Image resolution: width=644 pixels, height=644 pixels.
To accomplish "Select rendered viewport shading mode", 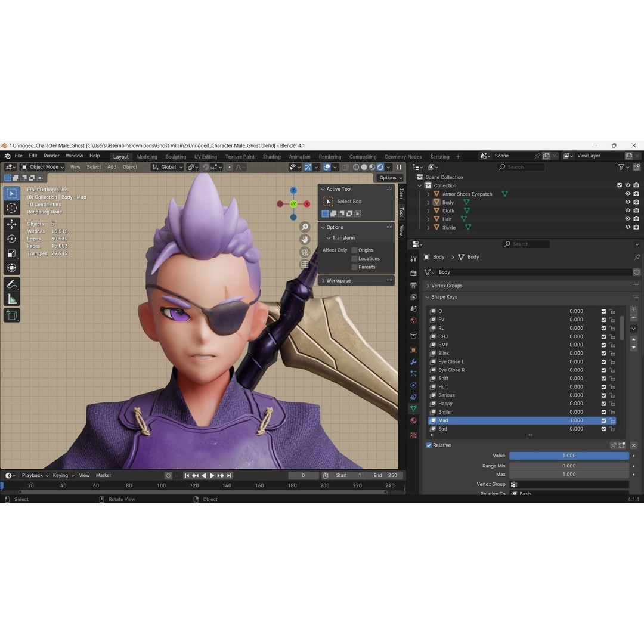I will [380, 167].
